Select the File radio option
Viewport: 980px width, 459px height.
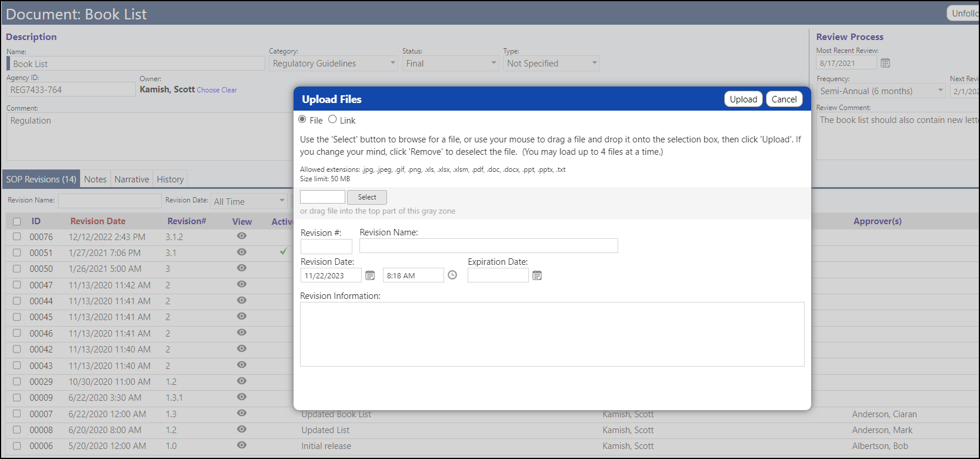tap(302, 119)
